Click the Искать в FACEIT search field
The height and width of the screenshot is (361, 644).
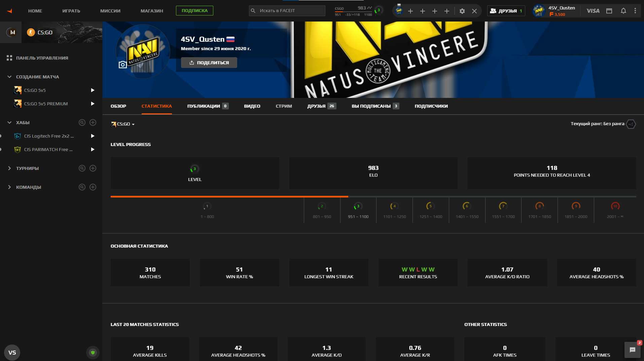pos(290,11)
